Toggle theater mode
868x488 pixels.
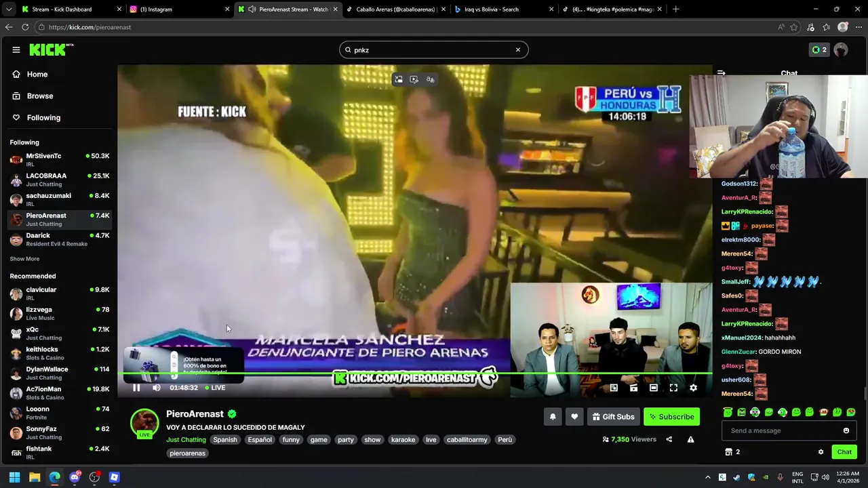point(654,388)
